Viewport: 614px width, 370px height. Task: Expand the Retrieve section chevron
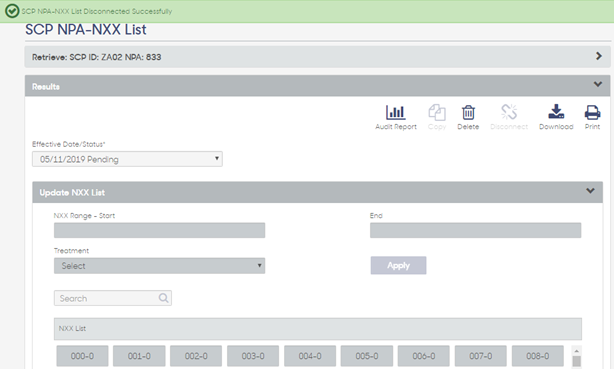(x=598, y=56)
